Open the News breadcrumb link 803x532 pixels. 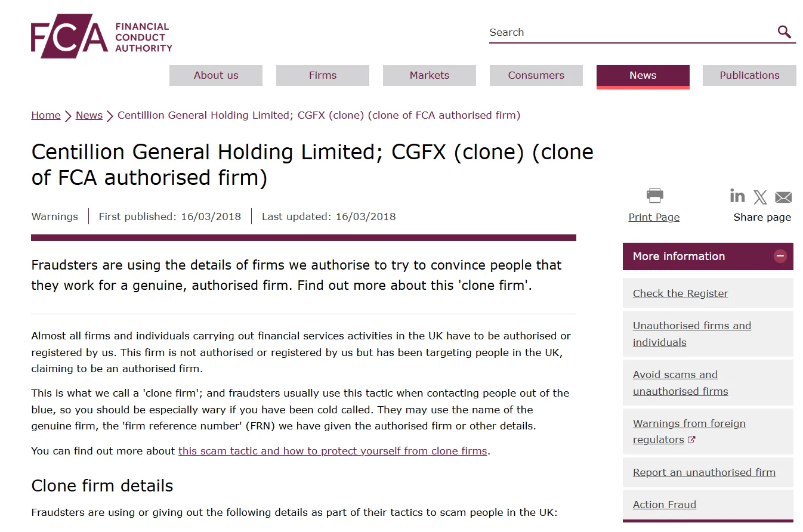point(89,115)
